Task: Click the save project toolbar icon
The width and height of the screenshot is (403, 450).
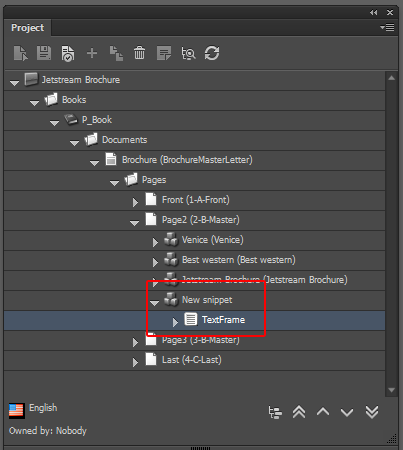Action: point(44,53)
